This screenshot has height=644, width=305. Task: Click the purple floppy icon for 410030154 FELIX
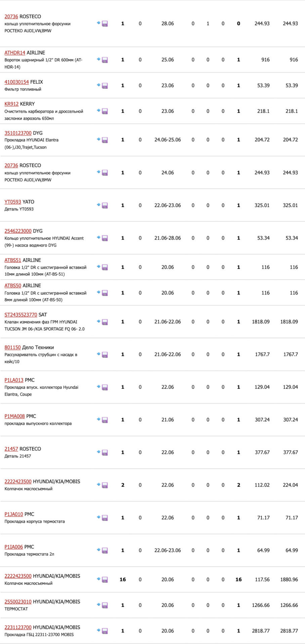pyautogui.click(x=105, y=86)
